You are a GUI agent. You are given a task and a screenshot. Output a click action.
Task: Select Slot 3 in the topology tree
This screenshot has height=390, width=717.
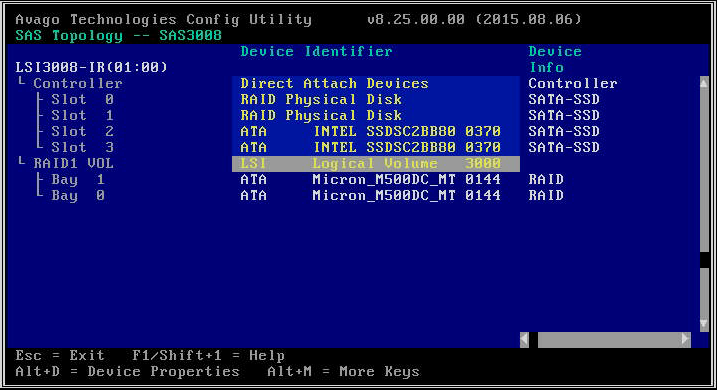82,148
